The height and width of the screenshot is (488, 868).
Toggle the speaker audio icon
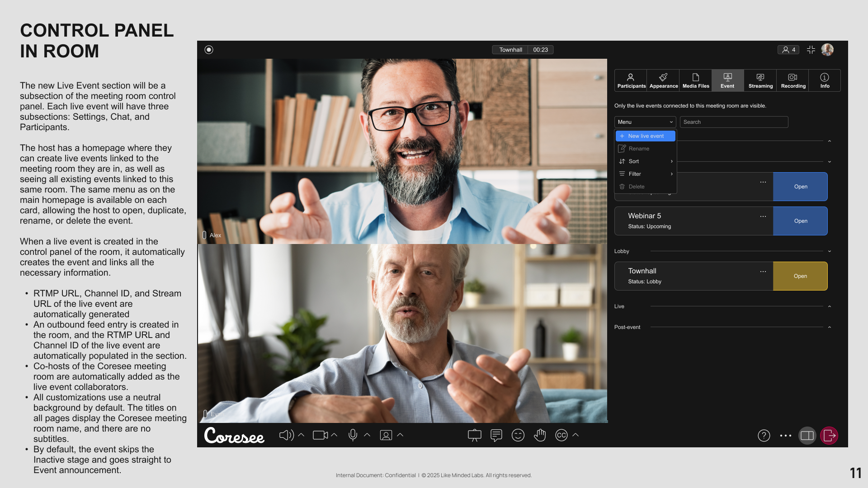point(286,435)
